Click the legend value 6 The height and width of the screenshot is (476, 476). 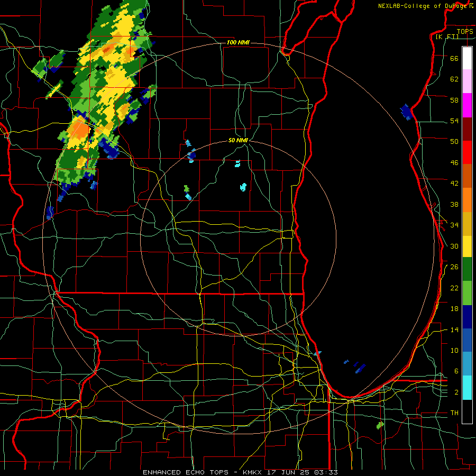(456, 371)
